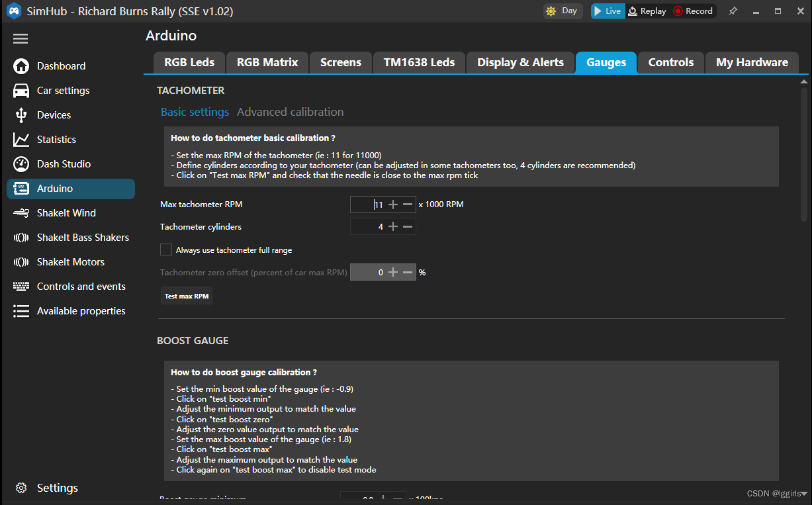Enable Always use tachometer full range checkbox
The height and width of the screenshot is (505, 812).
click(166, 250)
